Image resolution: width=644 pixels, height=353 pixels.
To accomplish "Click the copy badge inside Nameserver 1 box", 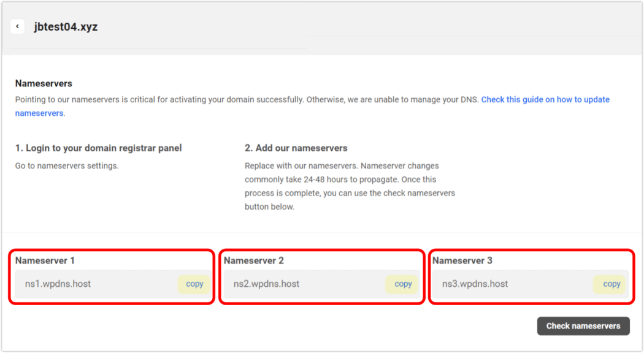I will pyautogui.click(x=194, y=284).
